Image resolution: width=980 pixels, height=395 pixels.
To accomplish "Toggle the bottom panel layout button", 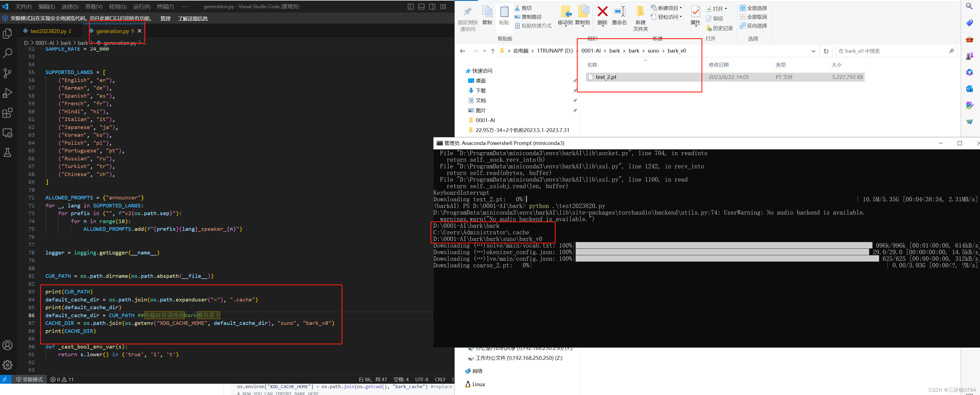I will (422, 6).
